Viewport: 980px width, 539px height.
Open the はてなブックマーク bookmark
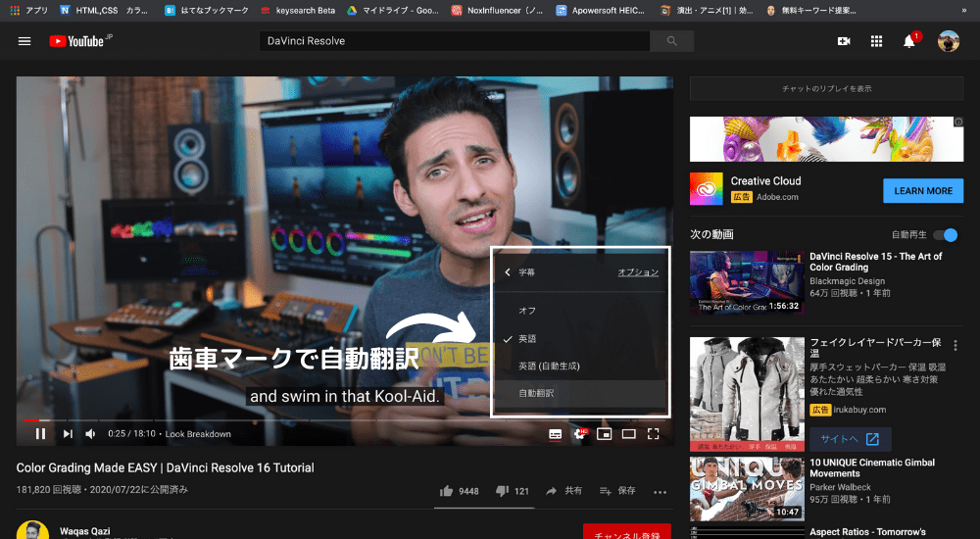click(x=206, y=10)
